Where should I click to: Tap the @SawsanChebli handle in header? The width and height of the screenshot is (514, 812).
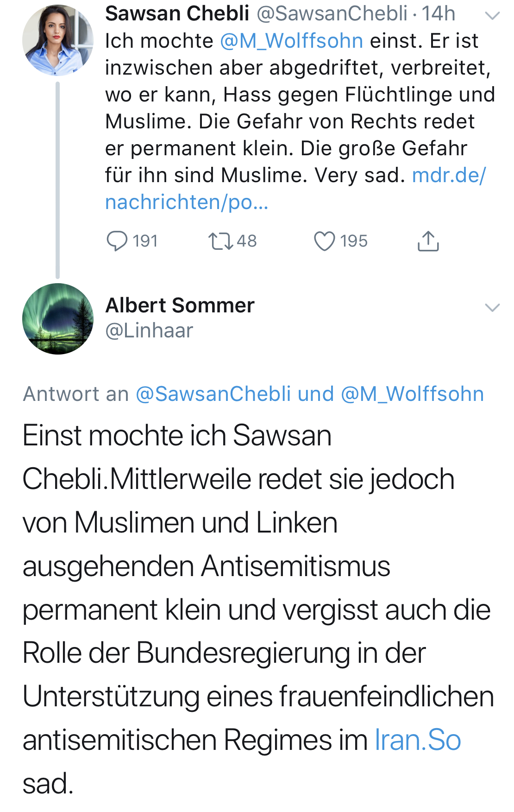[x=332, y=13]
